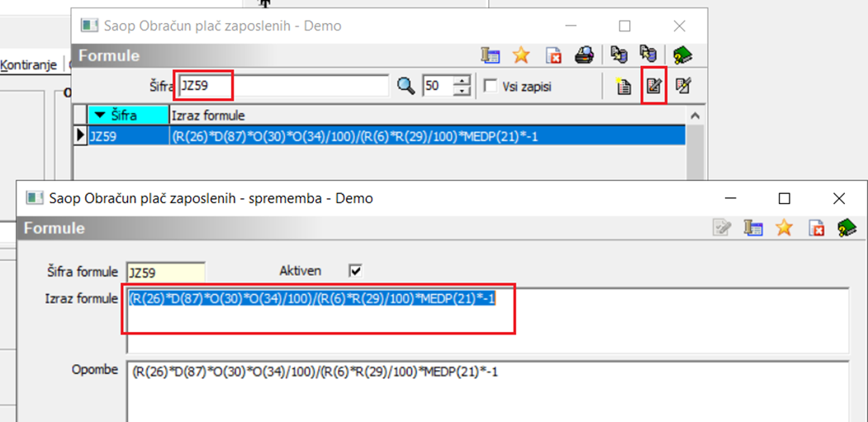
Task: Click the magnifier search icon next to Šifra
Action: click(x=406, y=86)
